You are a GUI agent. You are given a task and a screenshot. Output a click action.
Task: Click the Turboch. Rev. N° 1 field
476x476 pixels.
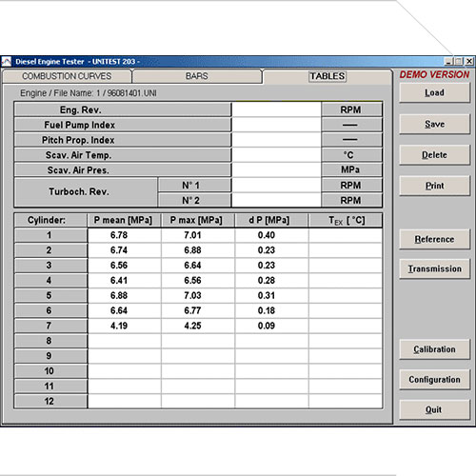click(x=276, y=185)
